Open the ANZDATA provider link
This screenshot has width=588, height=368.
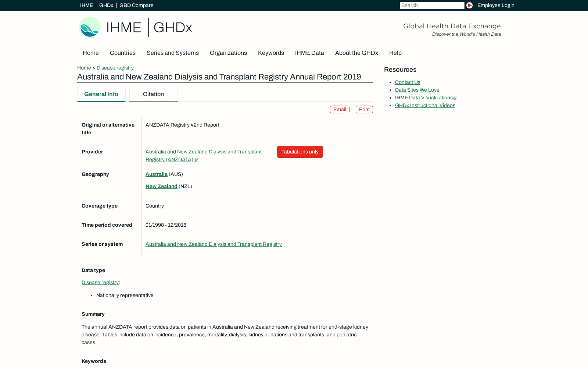tap(204, 156)
